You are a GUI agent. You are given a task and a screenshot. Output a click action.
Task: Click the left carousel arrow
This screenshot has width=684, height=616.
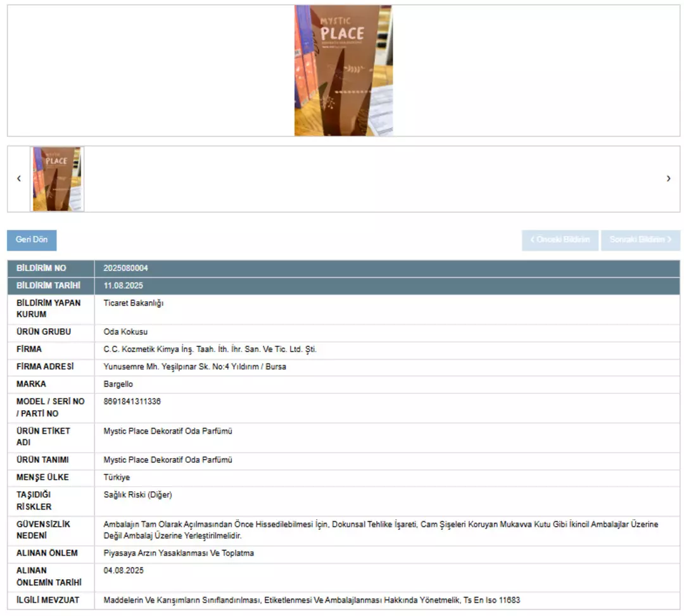[18, 179]
